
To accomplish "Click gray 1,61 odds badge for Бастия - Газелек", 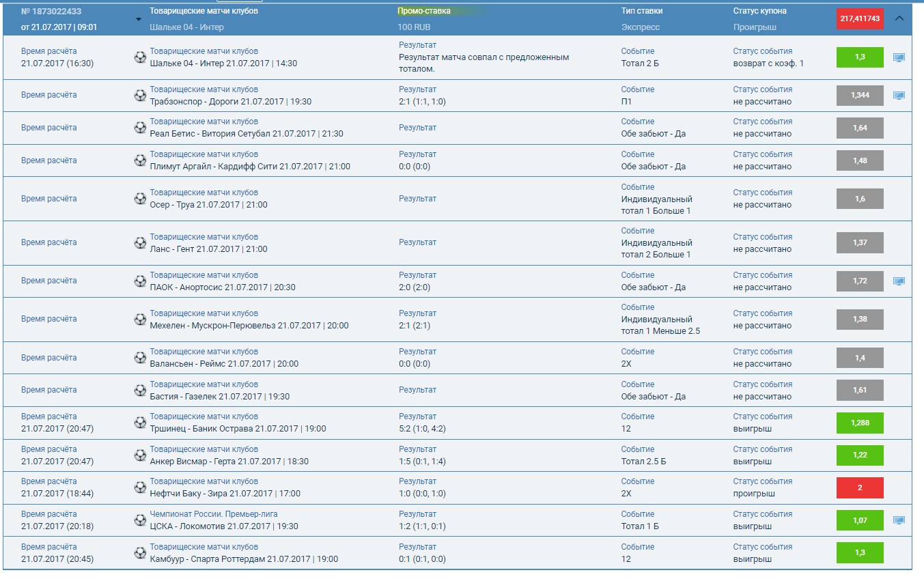I will click(860, 390).
